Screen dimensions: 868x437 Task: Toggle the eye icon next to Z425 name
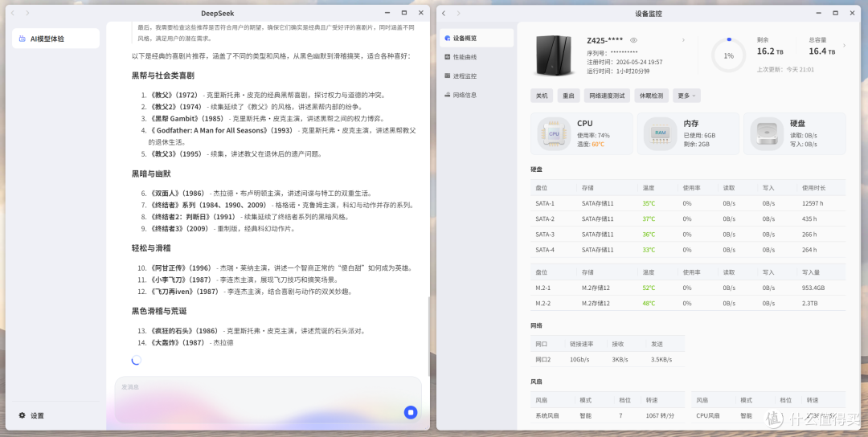pos(634,40)
